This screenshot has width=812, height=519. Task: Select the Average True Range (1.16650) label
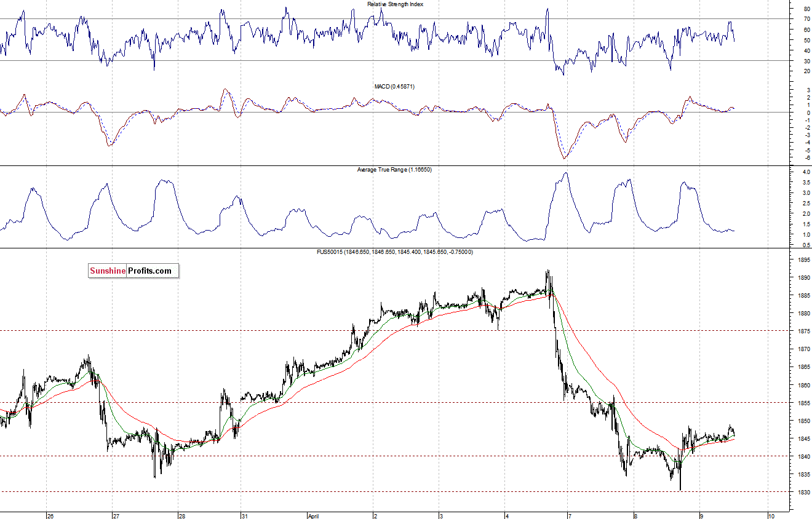(394, 169)
